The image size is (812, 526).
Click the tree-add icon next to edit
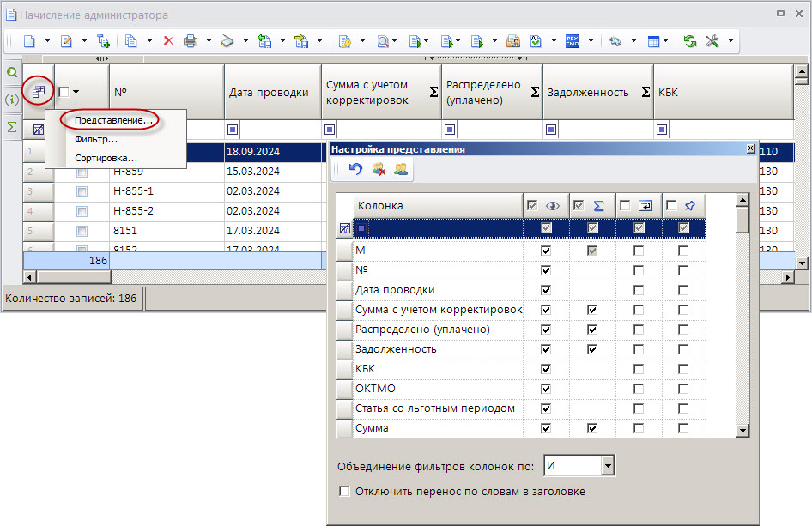click(x=104, y=41)
